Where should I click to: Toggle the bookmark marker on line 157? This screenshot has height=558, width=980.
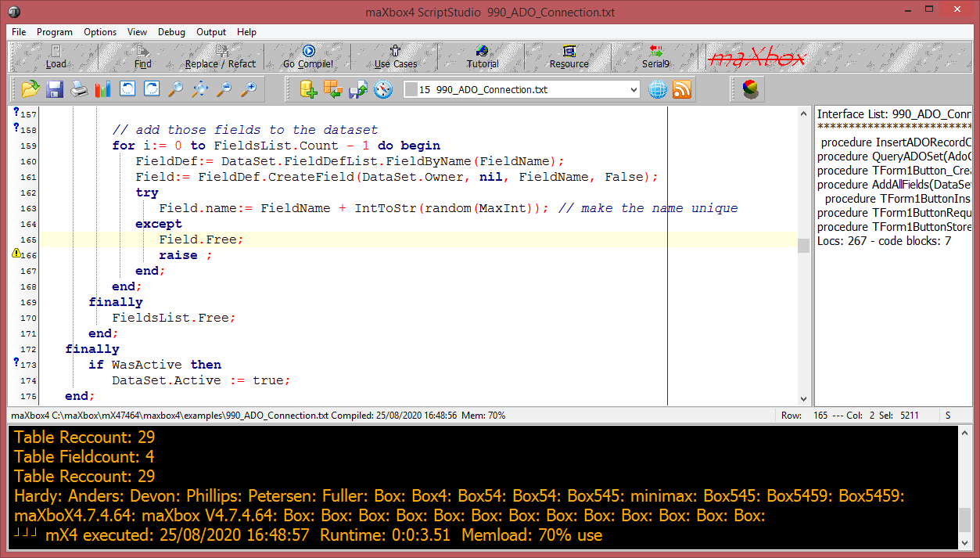click(x=16, y=113)
